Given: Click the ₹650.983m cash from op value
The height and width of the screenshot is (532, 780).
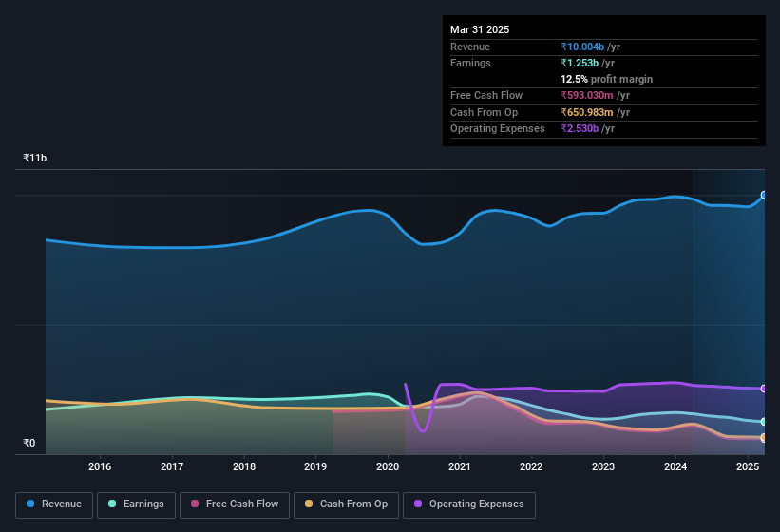Looking at the screenshot, I should click(x=586, y=112).
